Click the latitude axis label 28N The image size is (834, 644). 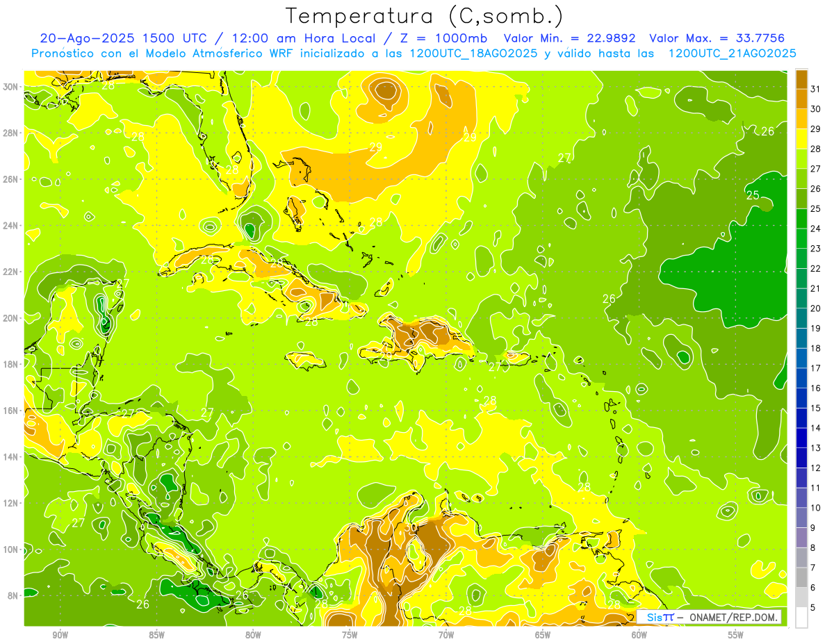10,133
